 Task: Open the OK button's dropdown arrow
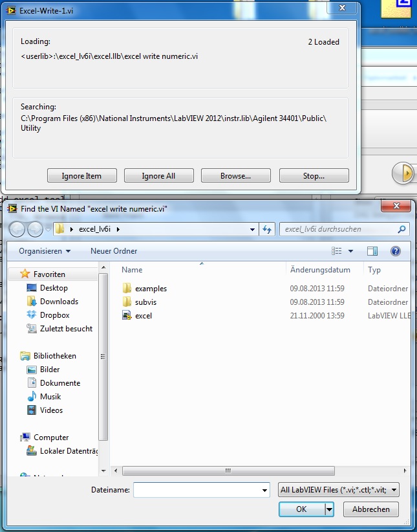[329, 509]
